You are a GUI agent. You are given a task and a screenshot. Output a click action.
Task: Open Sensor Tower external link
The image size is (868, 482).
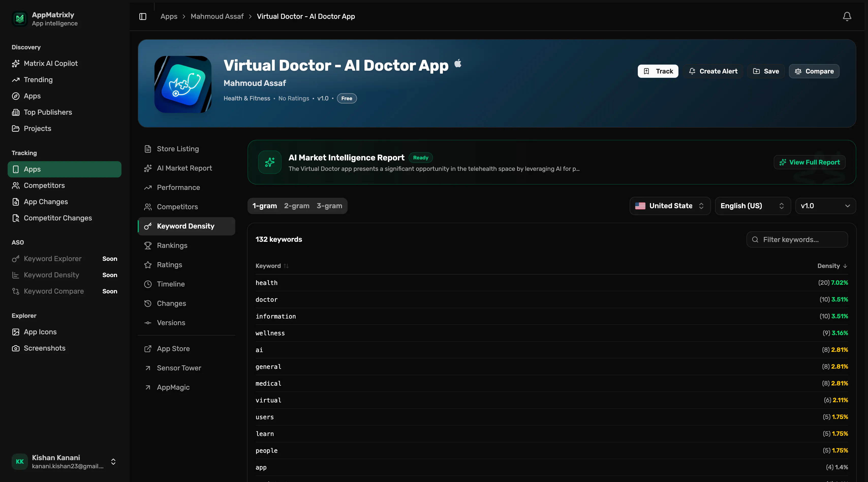point(186,368)
